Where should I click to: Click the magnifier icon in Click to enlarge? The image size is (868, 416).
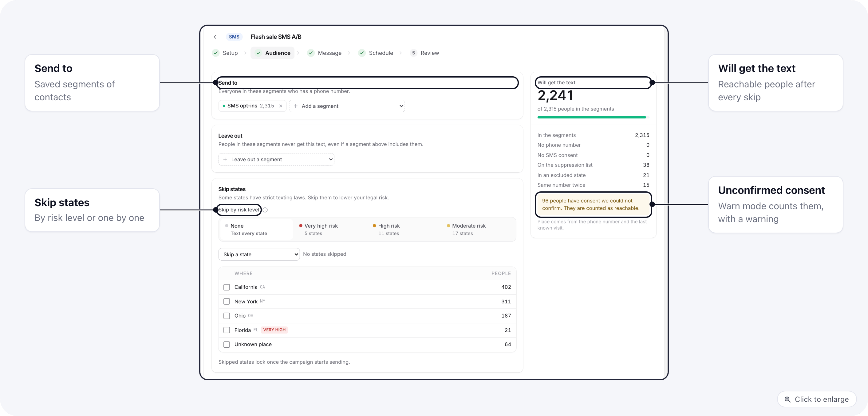[x=787, y=399]
